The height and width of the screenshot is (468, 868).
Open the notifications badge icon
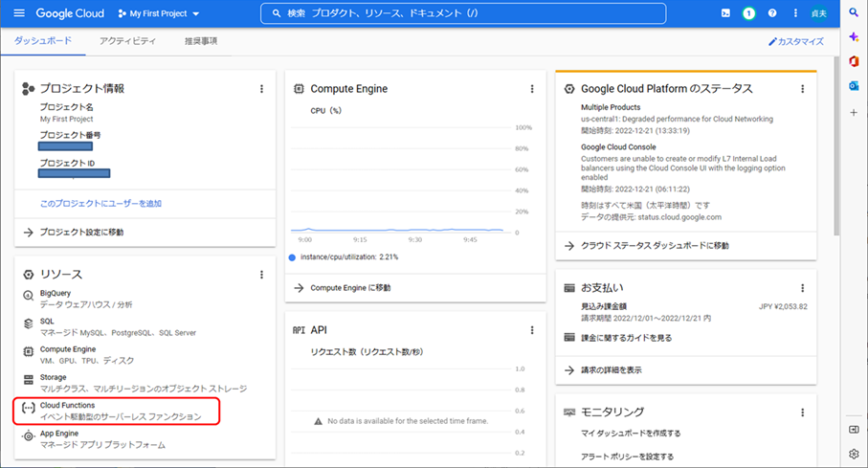coord(749,13)
